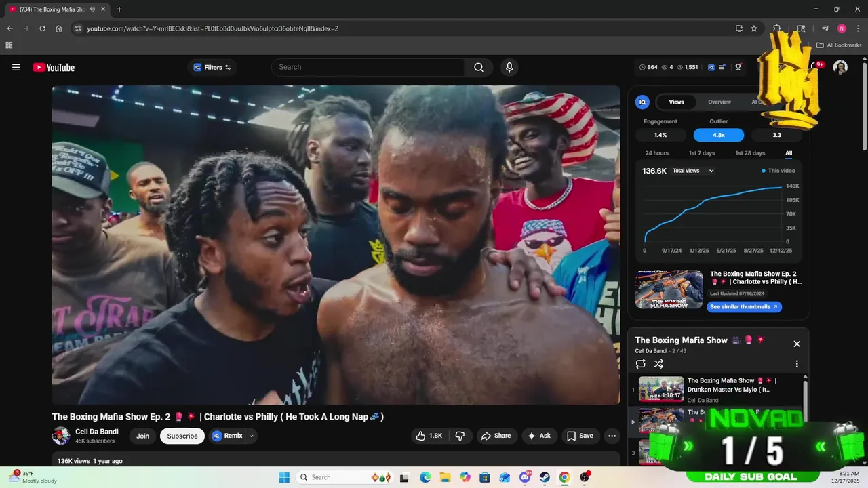Show the All time views range

tap(789, 153)
